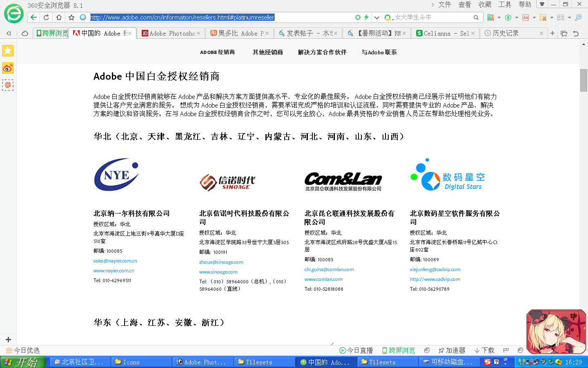Screen dimensions: 588x368
Task: Click the screenshot scissors icon
Action: [x=543, y=17]
